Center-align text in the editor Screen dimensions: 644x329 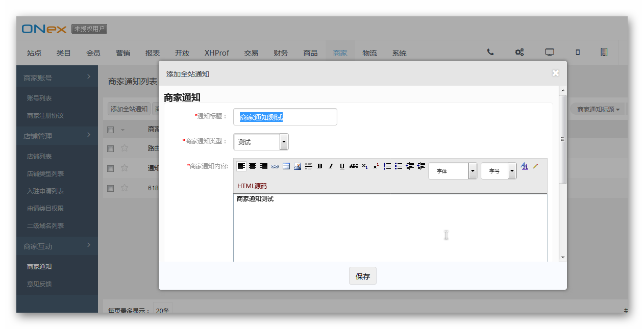click(253, 166)
